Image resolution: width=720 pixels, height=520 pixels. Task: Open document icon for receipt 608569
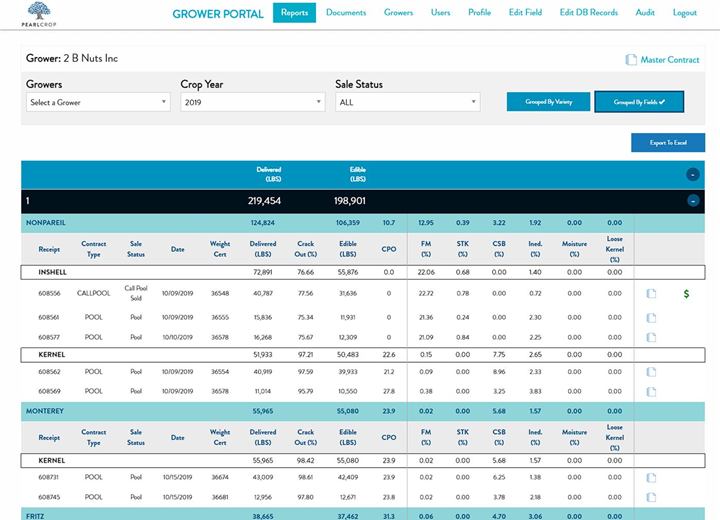pyautogui.click(x=651, y=391)
